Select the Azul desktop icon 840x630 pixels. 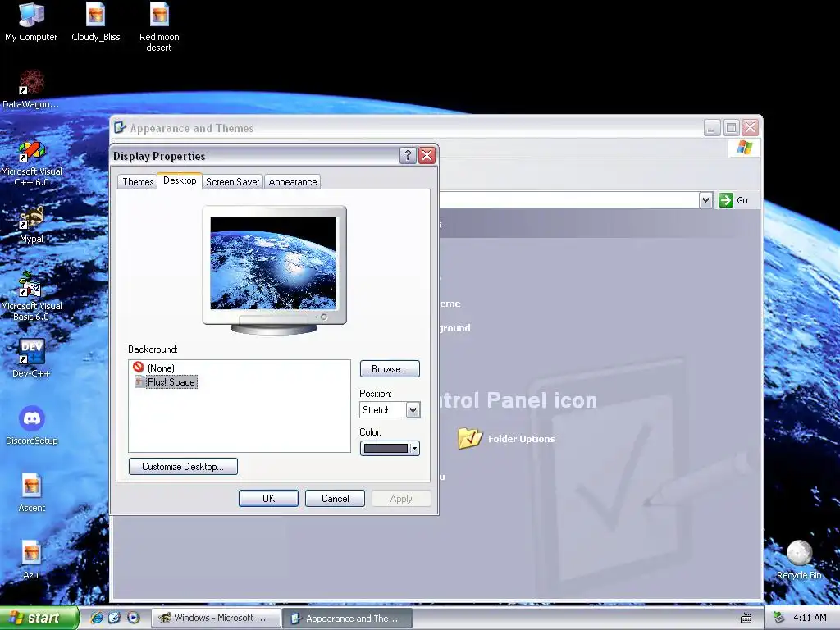pyautogui.click(x=32, y=559)
